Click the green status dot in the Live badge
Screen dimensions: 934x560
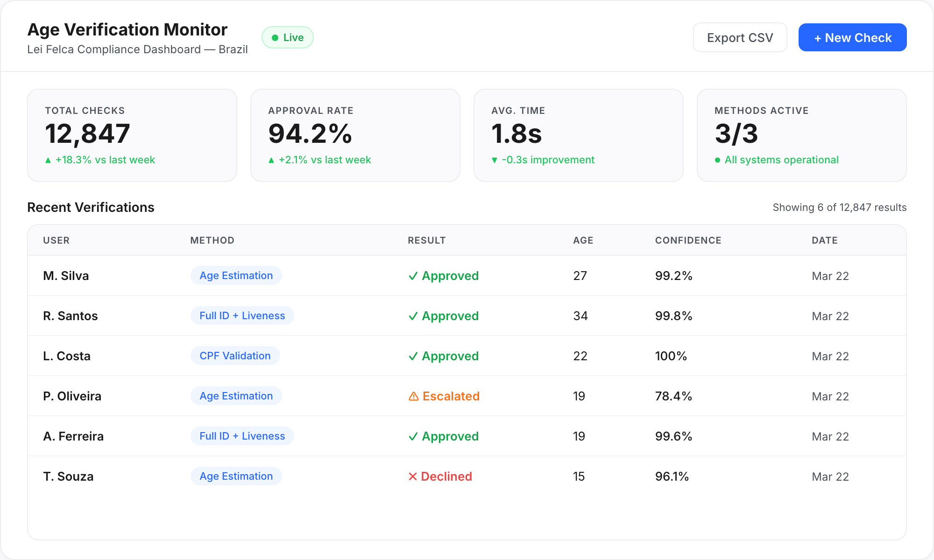(276, 37)
